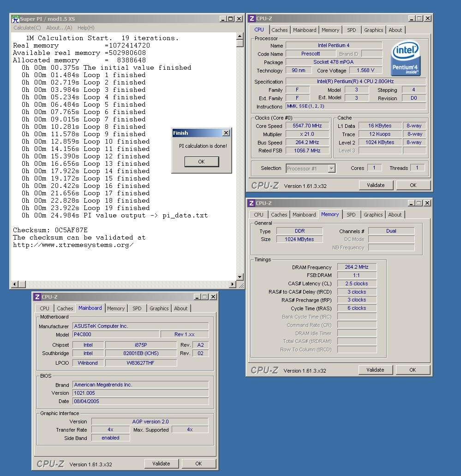Click OK in the Finish dialog
Image resolution: width=461 pixels, height=476 pixels.
[x=202, y=162]
